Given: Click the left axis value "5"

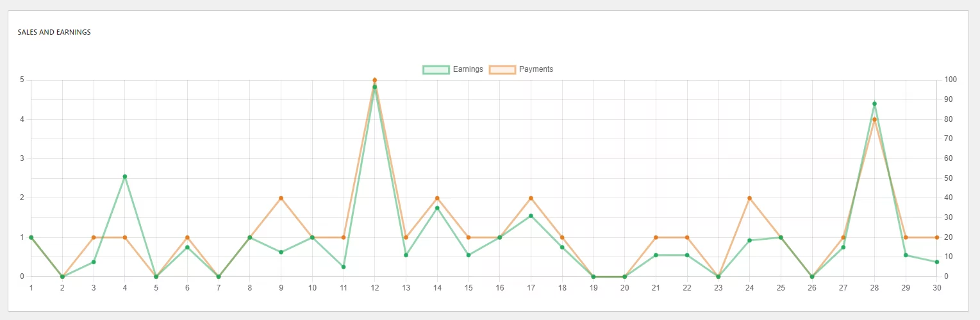Looking at the screenshot, I should pos(22,80).
